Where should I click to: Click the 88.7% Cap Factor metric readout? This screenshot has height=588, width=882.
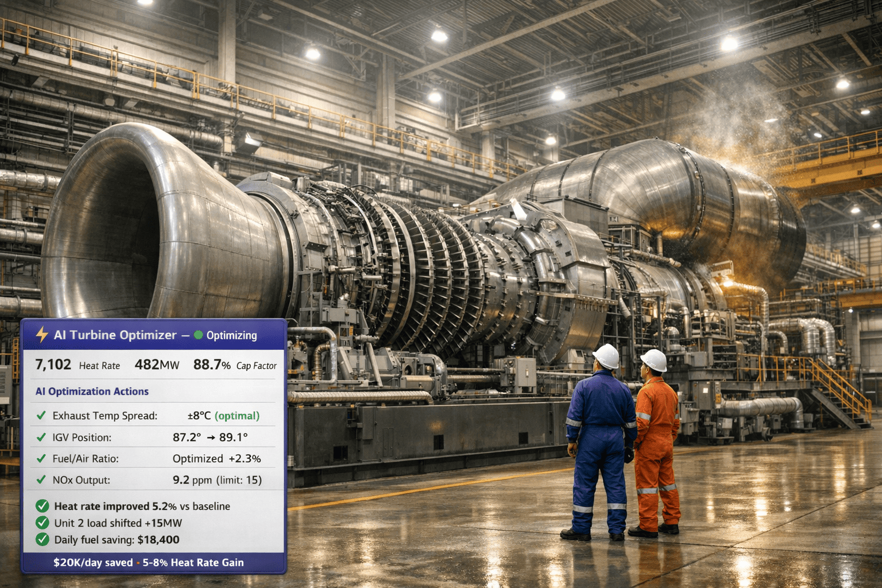tap(235, 364)
